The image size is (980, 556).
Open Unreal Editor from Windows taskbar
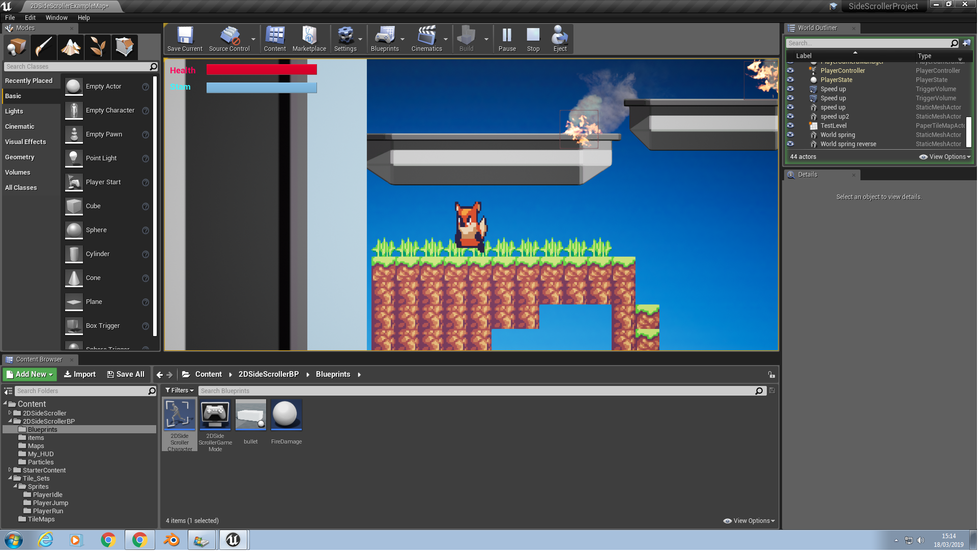click(234, 541)
